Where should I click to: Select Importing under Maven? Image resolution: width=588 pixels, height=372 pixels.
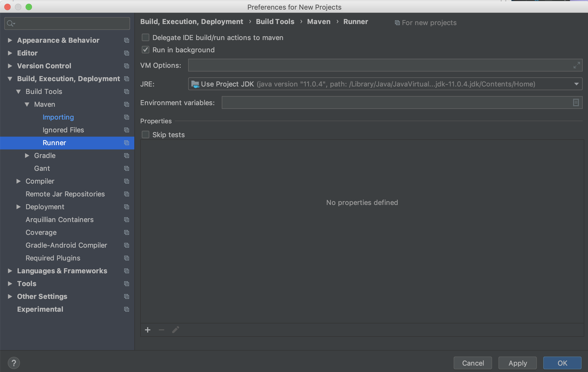click(x=58, y=117)
